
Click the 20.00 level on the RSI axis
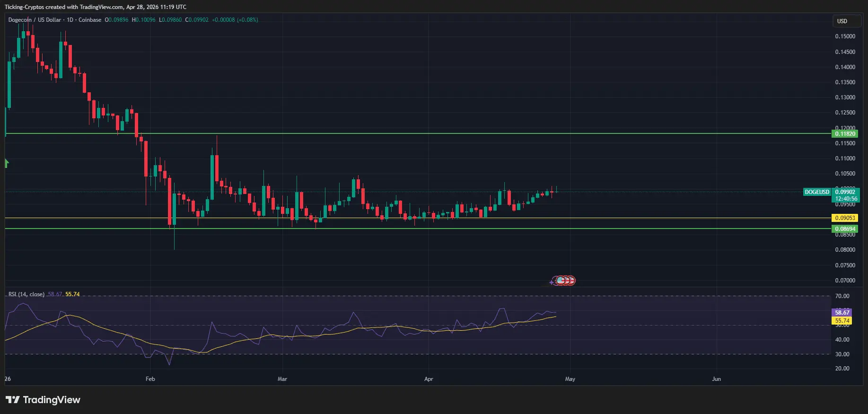pos(842,369)
